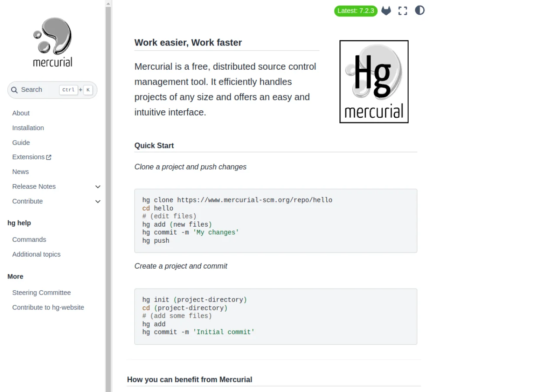
Task: Open the Guide page
Action: 21,143
